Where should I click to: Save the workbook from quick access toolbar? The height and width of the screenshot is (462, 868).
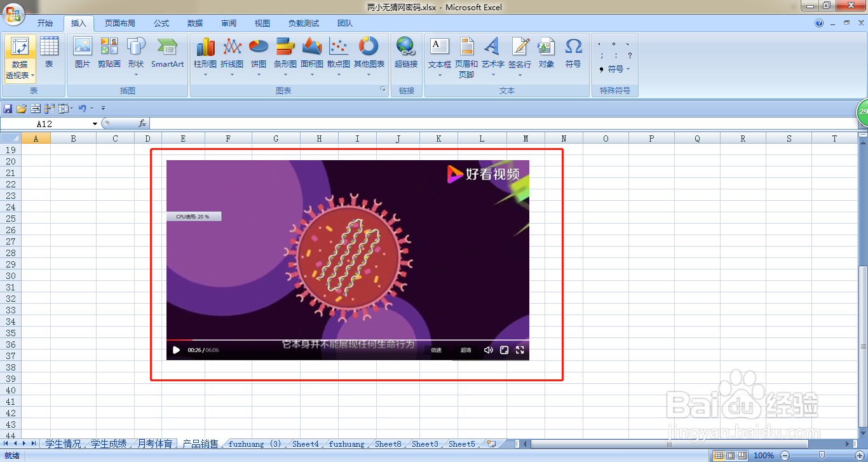pyautogui.click(x=8, y=109)
